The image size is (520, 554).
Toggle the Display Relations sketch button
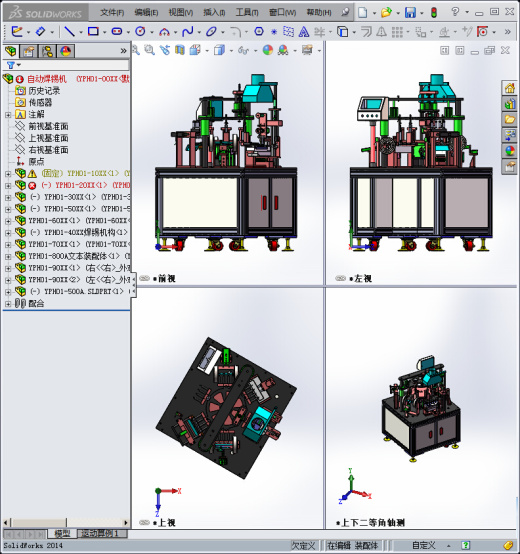[444, 32]
